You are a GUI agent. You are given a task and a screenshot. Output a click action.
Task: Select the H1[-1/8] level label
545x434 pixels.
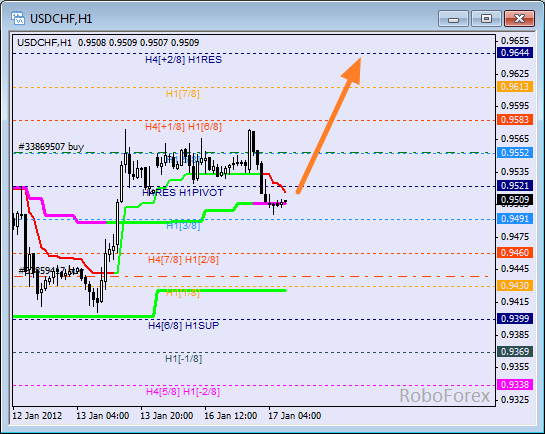[184, 359]
